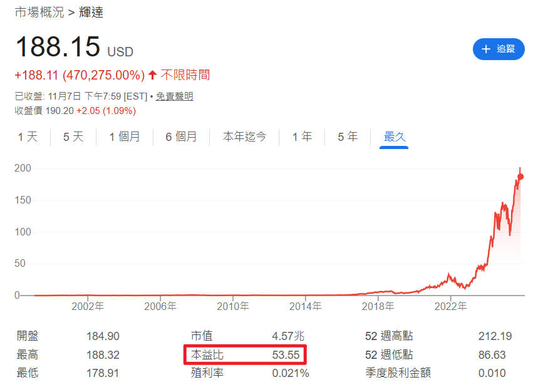Choose the 1 年 time range tab
Screen dimensions: 543x392
coord(302,137)
